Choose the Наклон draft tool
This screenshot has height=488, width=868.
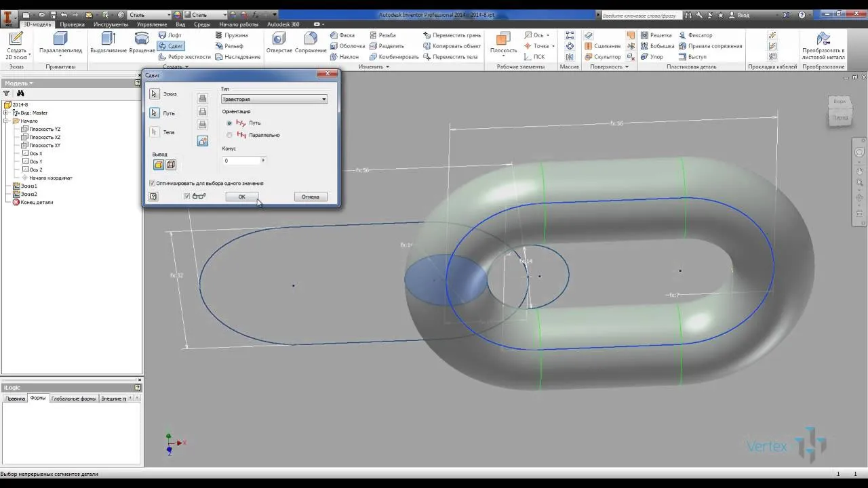pyautogui.click(x=344, y=57)
